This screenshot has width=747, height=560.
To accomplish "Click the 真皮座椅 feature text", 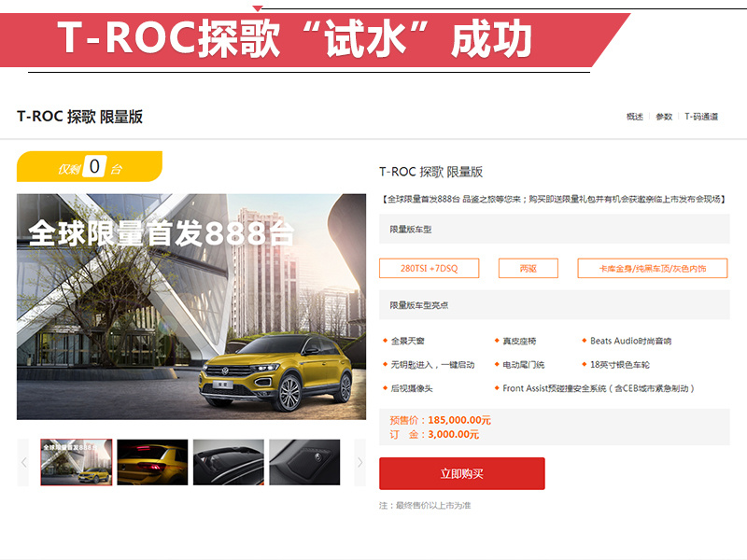I will 519,341.
